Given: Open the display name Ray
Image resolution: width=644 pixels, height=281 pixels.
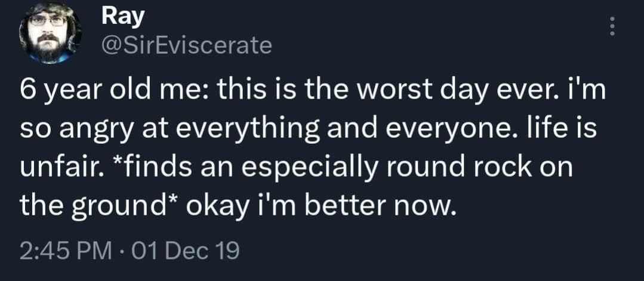Looking at the screenshot, I should click(x=123, y=17).
